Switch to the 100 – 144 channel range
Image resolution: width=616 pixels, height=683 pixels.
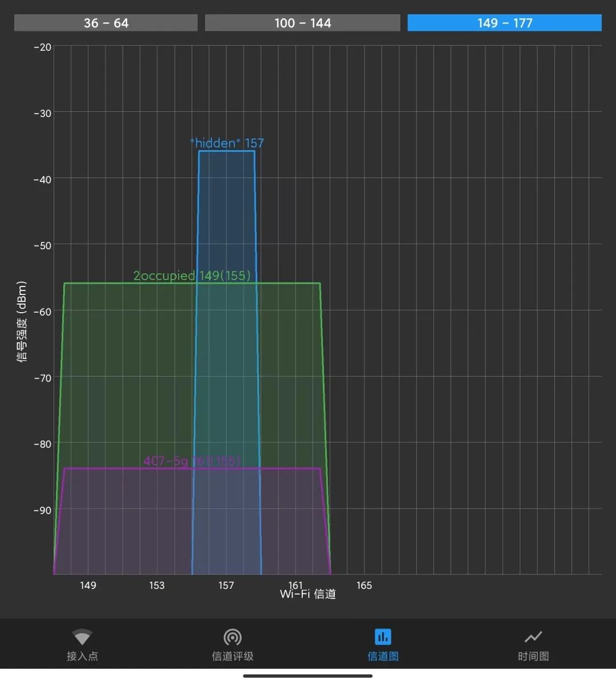(302, 23)
